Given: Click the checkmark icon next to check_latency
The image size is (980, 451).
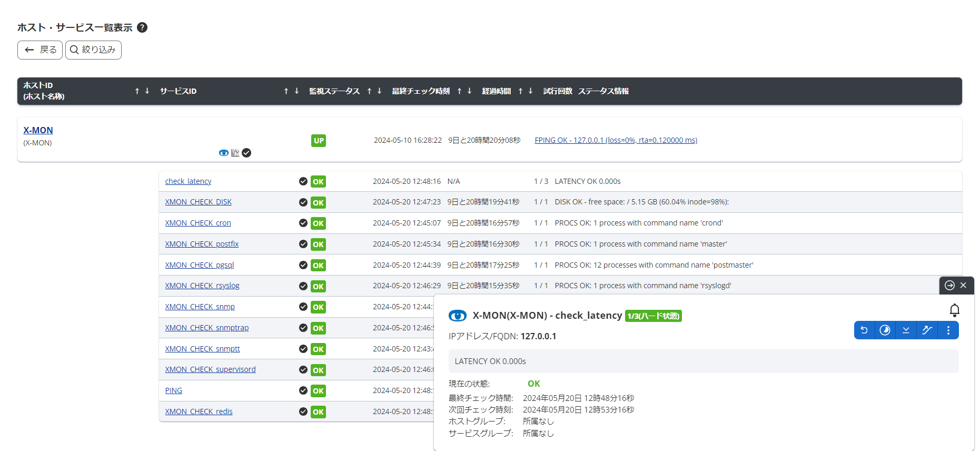Looking at the screenshot, I should pyautogui.click(x=303, y=181).
